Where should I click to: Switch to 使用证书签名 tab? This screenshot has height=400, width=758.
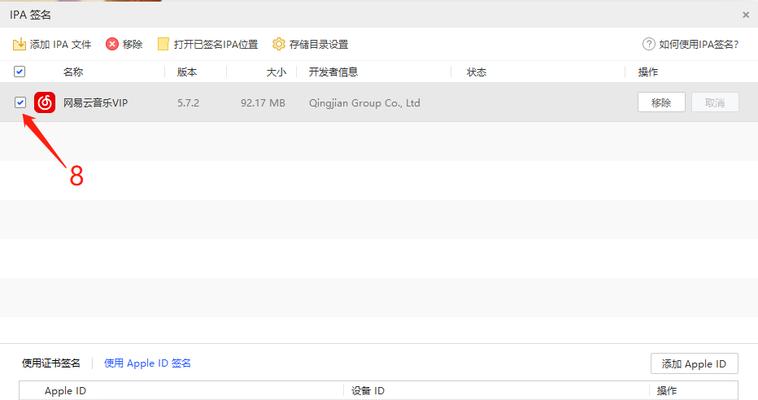pos(51,363)
